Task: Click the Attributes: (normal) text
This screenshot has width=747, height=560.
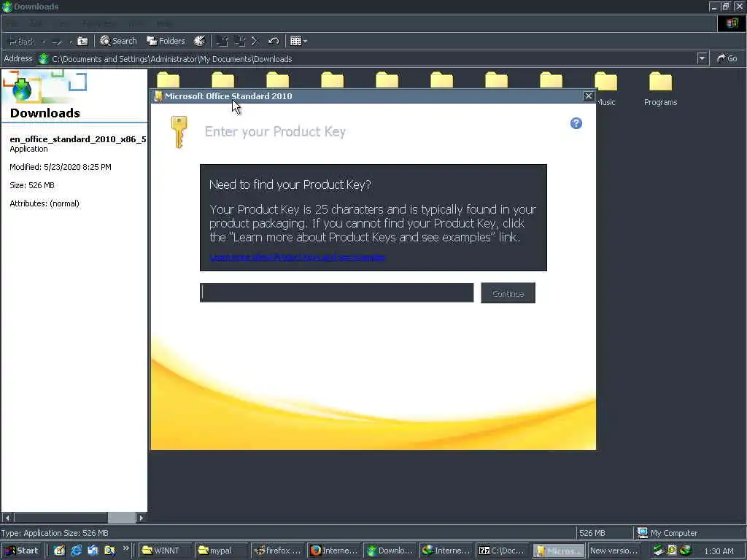Action: 44,203
